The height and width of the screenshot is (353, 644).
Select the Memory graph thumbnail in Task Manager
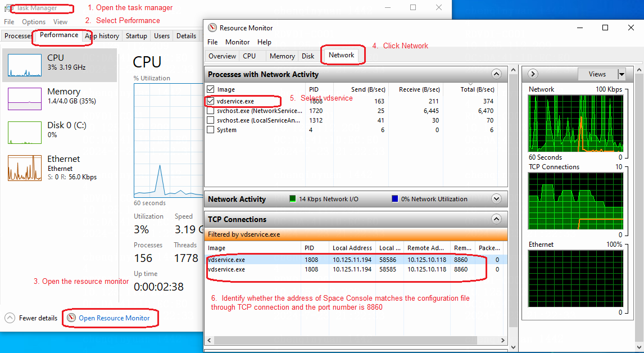pos(25,98)
